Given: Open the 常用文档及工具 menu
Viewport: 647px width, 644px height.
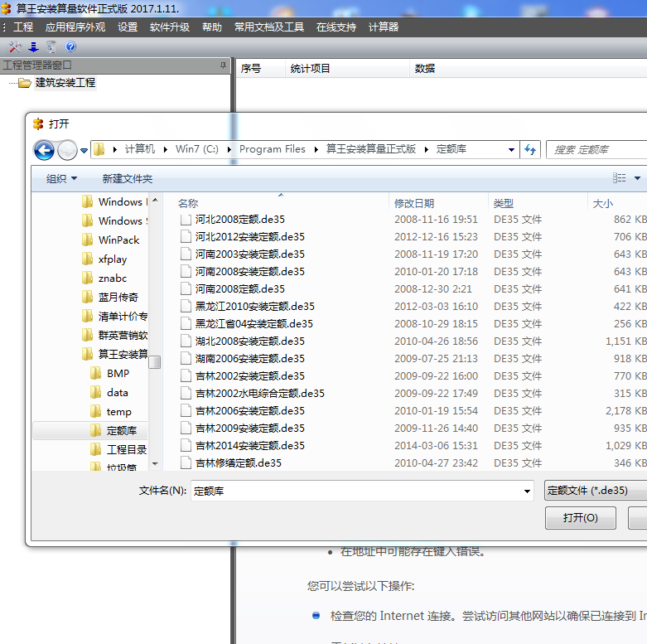Looking at the screenshot, I should tap(269, 27).
